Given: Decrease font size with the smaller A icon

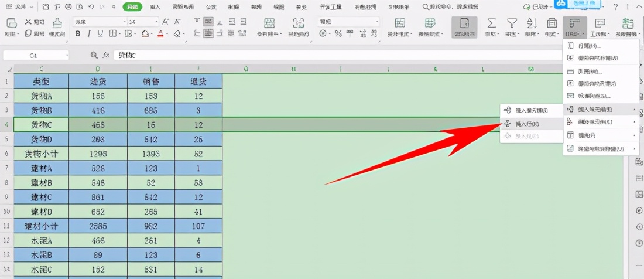Looking at the screenshot, I should tap(177, 22).
